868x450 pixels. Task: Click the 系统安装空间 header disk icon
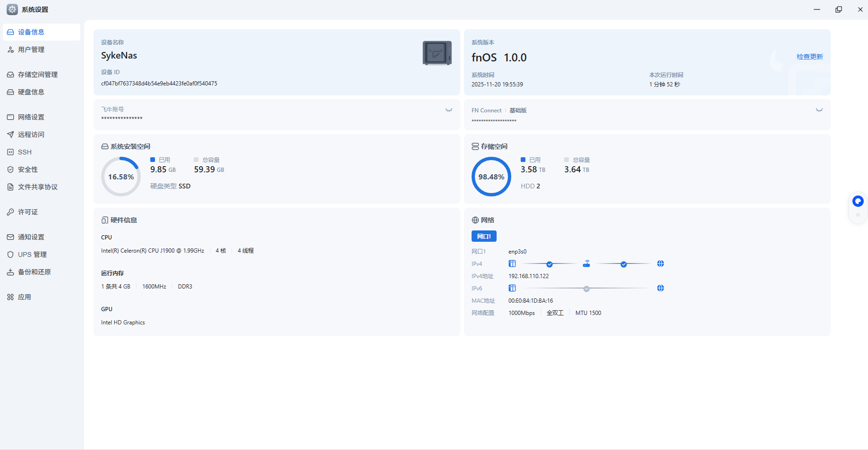[105, 146]
